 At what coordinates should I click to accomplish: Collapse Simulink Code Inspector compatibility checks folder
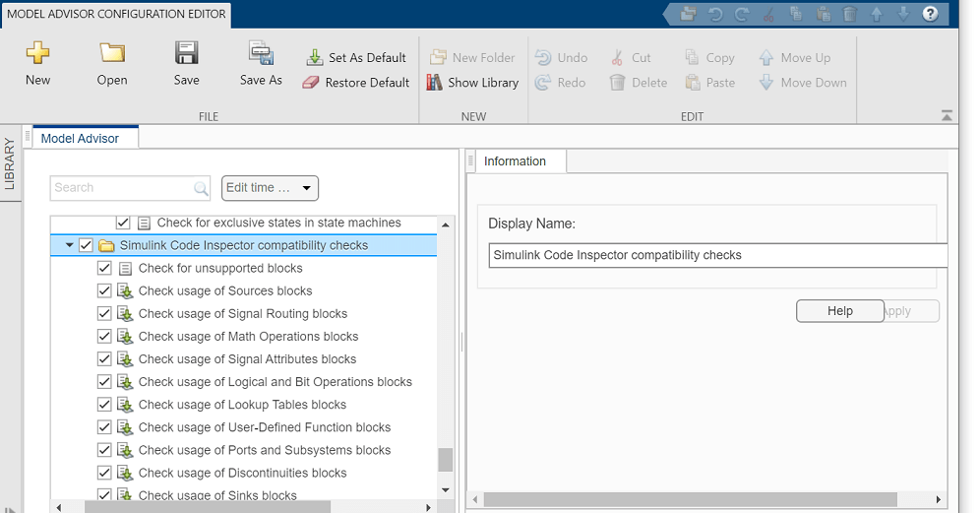(x=70, y=245)
